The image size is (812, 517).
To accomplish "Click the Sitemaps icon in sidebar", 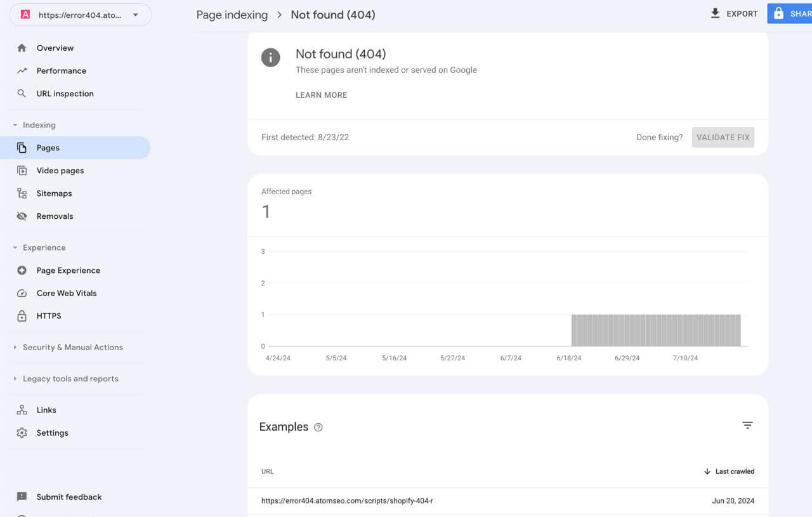I will (22, 193).
